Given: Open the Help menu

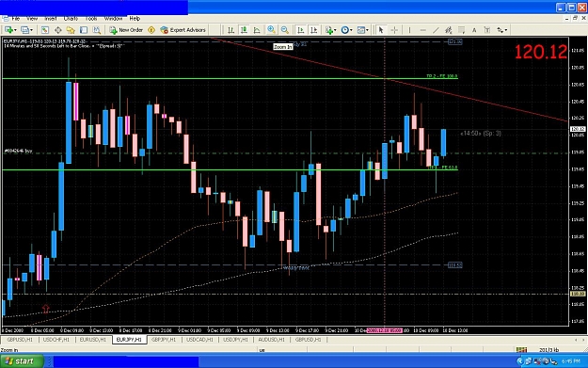Looking at the screenshot, I should pyautogui.click(x=135, y=19).
